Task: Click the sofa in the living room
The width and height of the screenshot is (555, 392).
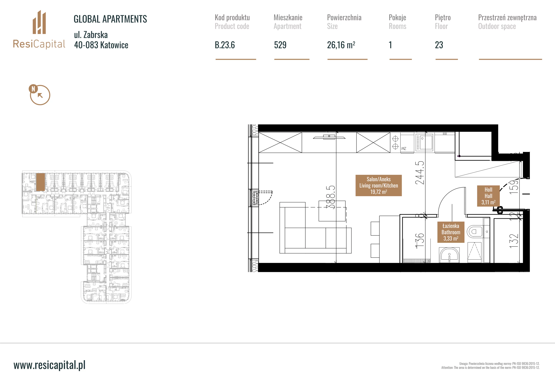Action: tap(315, 228)
